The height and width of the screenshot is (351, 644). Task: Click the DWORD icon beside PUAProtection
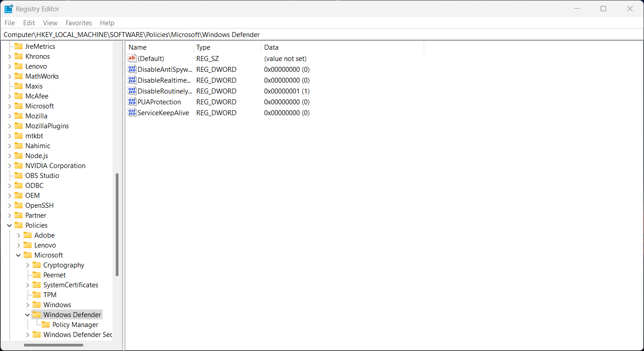pos(132,102)
